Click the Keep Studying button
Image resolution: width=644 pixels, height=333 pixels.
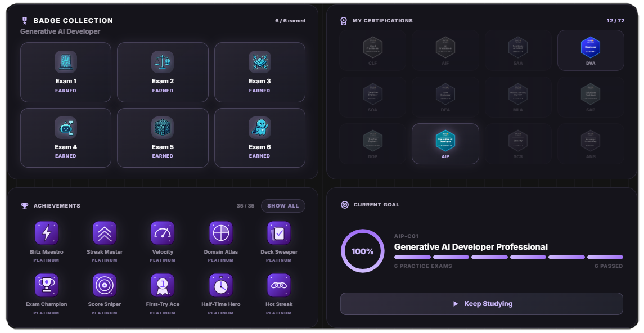coord(481,304)
